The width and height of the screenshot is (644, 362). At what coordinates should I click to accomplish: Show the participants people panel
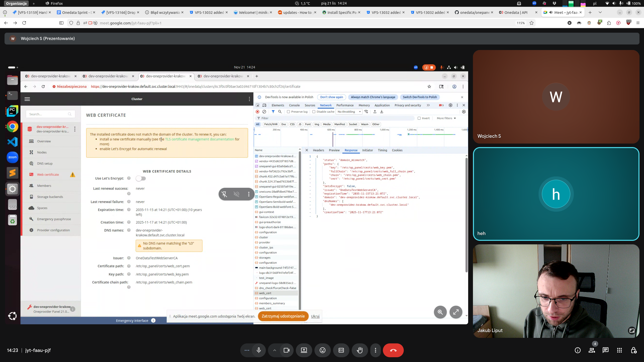pos(592,350)
